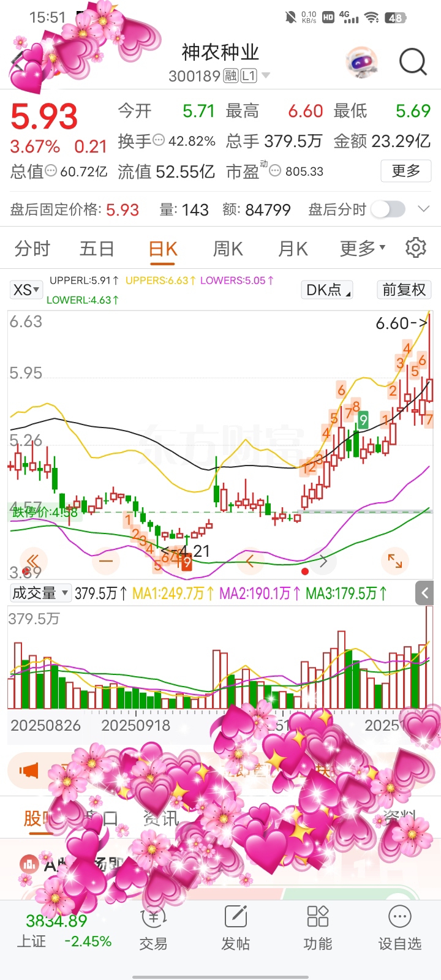
Task: Move chart right with arrow icon
Action: 324,560
